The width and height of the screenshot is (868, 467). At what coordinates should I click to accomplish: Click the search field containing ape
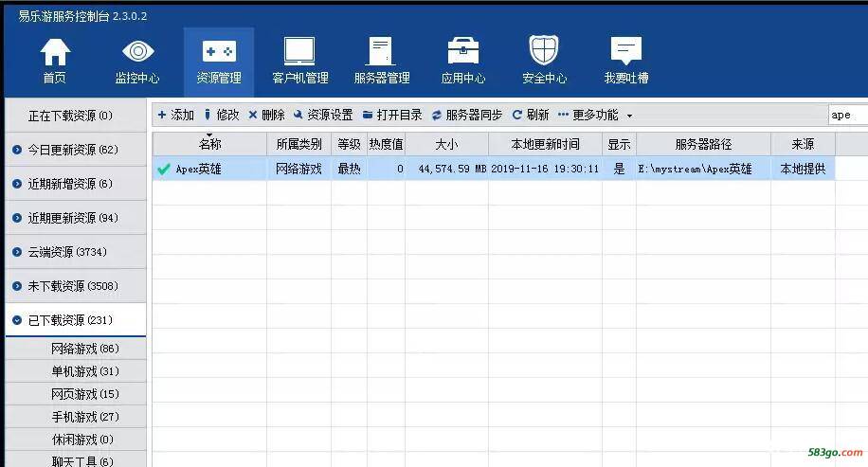click(847, 115)
